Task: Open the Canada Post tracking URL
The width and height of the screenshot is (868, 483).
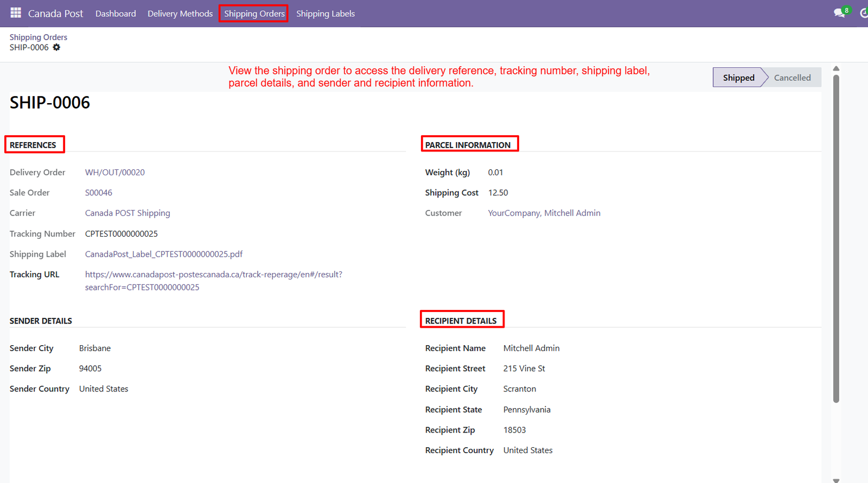Action: pos(214,281)
